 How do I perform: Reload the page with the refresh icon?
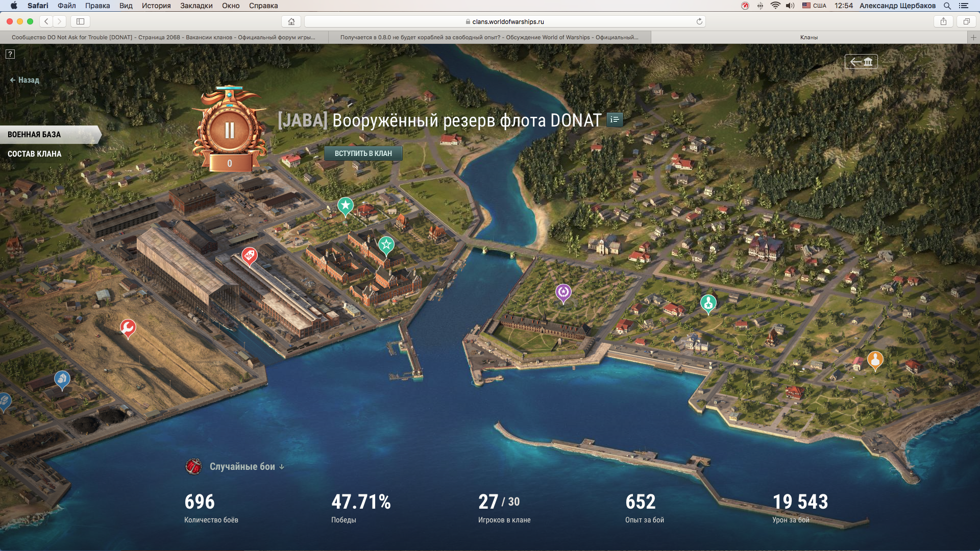tap(699, 21)
